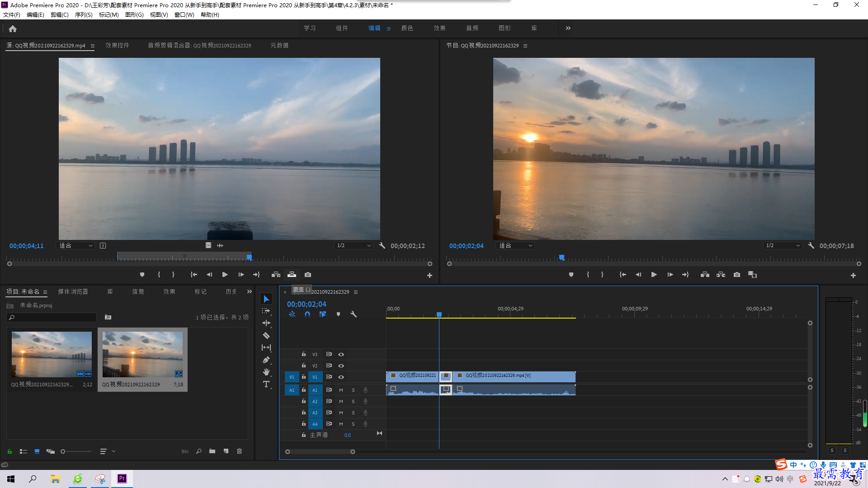Click Project panel thumbnail zoom slider

[x=76, y=451]
